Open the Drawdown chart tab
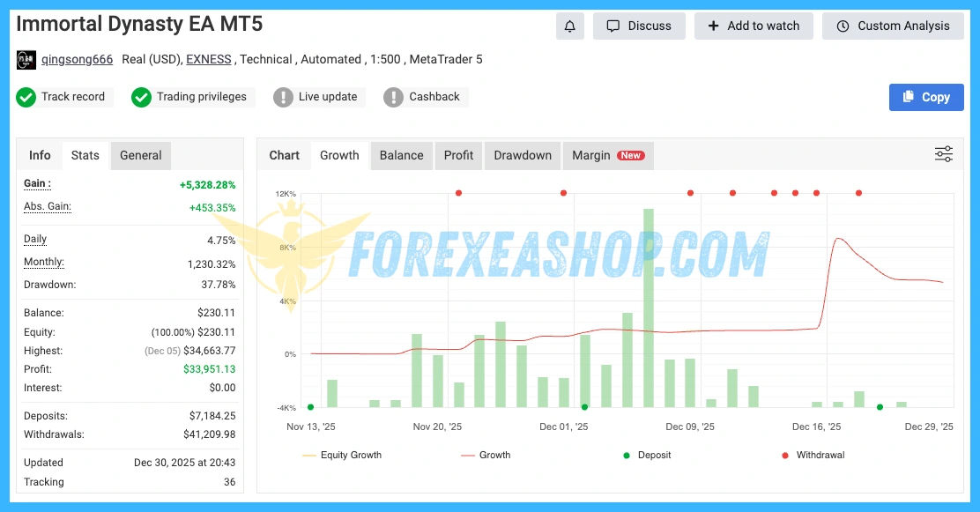Image resolution: width=980 pixels, height=512 pixels. coord(522,155)
